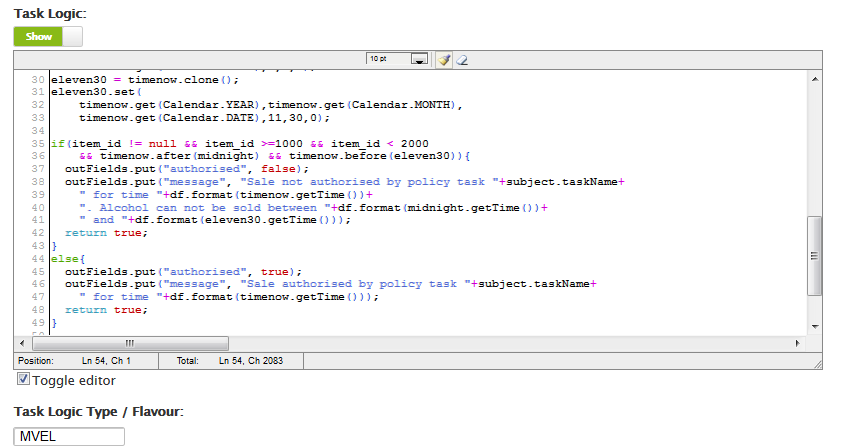Click the editor resize grip corner
The width and height of the screenshot is (843, 448).
pyautogui.click(x=817, y=364)
